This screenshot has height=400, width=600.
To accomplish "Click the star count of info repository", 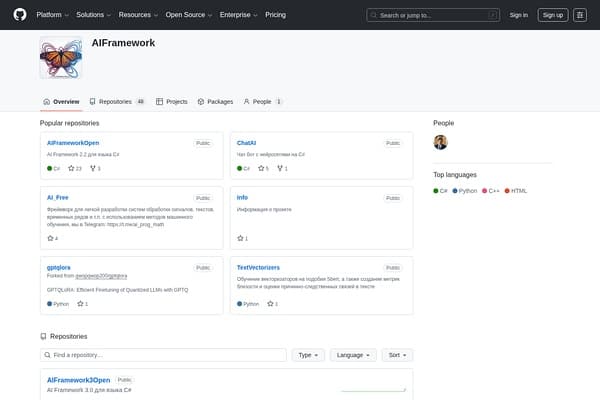I will click(x=242, y=238).
